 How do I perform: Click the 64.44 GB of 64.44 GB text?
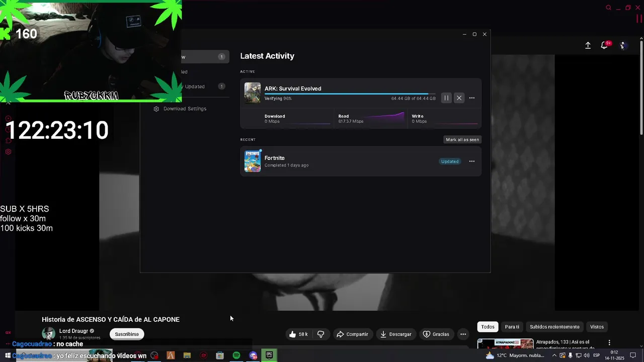pos(414,99)
